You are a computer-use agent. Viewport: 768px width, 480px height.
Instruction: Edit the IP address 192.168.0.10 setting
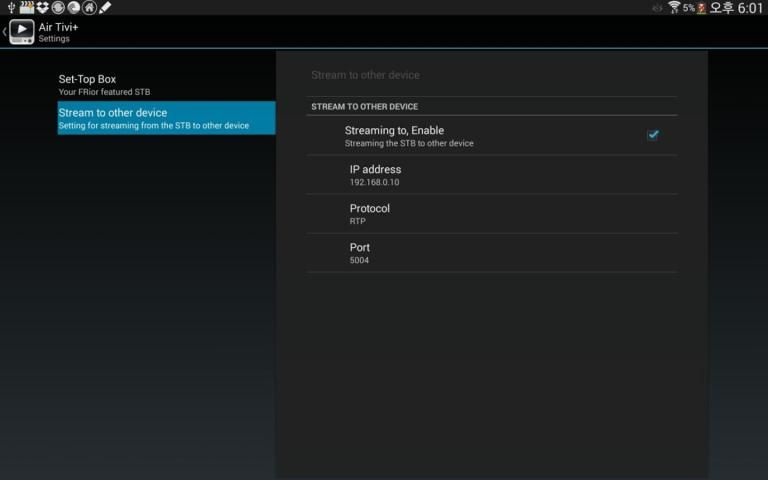point(491,175)
